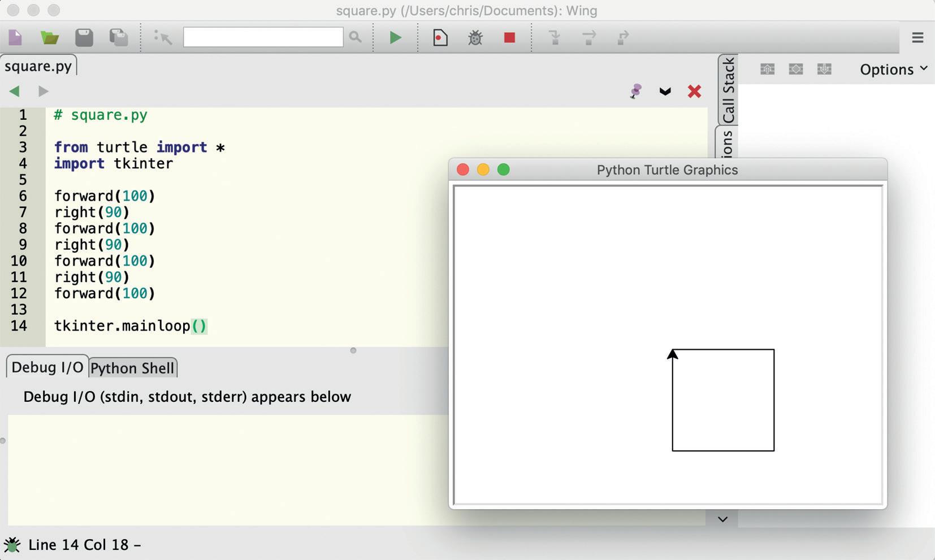Click 'import tkinter' on line 4
This screenshot has height=560, width=935.
[x=114, y=163]
